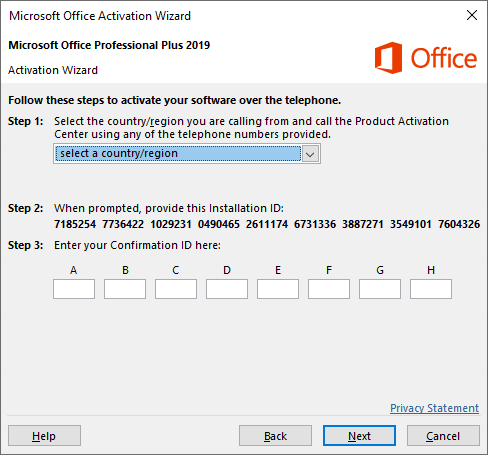Click Confirmation ID field B

coord(125,289)
